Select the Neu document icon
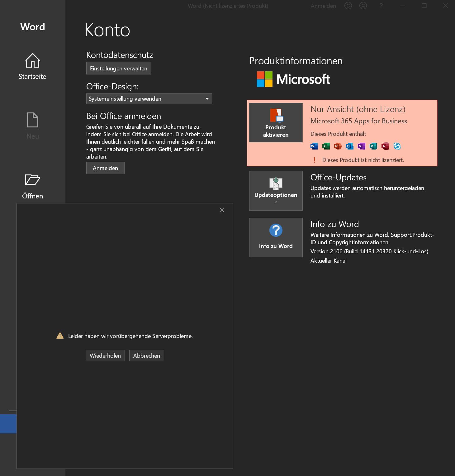Image resolution: width=455 pixels, height=476 pixels. coord(32,120)
